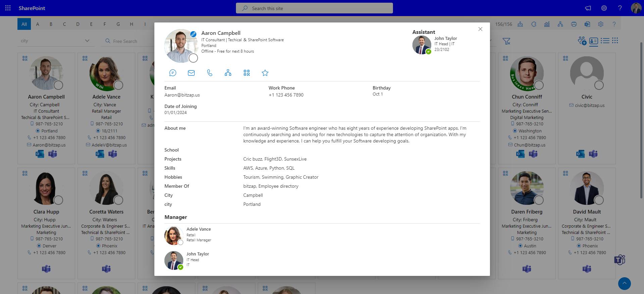Open Outlook icon on Civic card
The width and height of the screenshot is (644, 294).
[x=580, y=154]
